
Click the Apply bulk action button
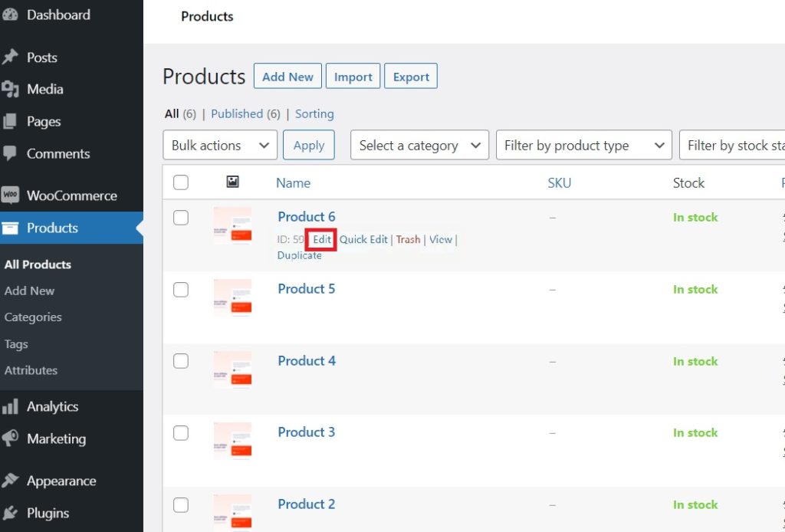tap(309, 145)
